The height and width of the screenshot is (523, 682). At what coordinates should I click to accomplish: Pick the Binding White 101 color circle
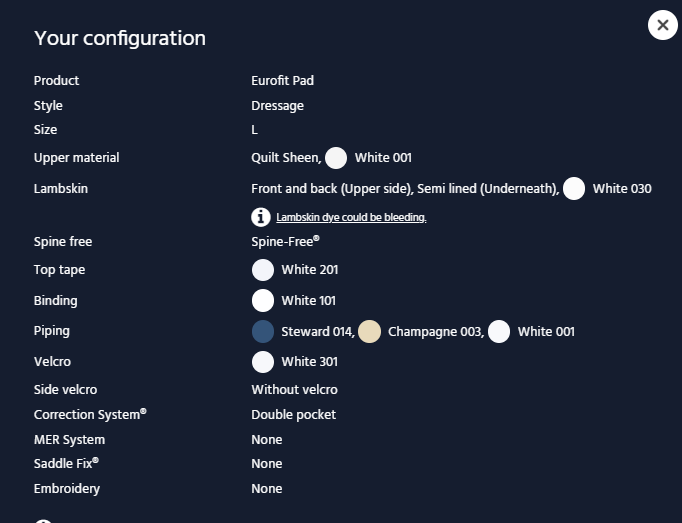[x=263, y=301]
